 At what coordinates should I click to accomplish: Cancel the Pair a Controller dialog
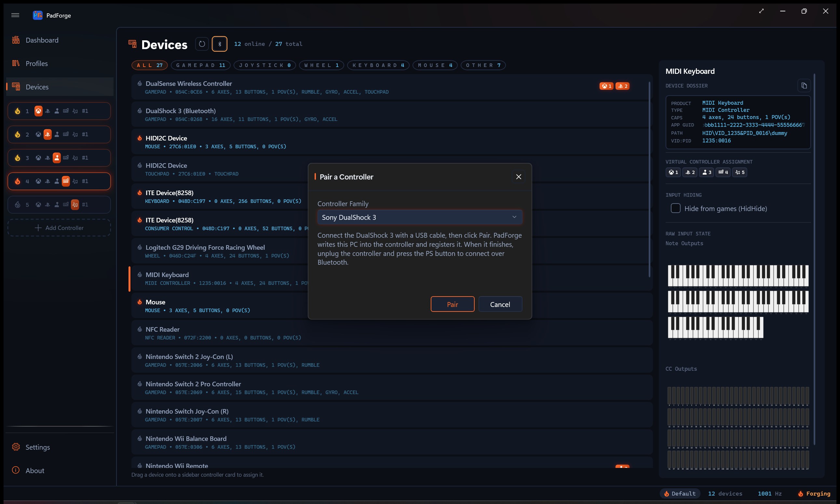pyautogui.click(x=500, y=304)
